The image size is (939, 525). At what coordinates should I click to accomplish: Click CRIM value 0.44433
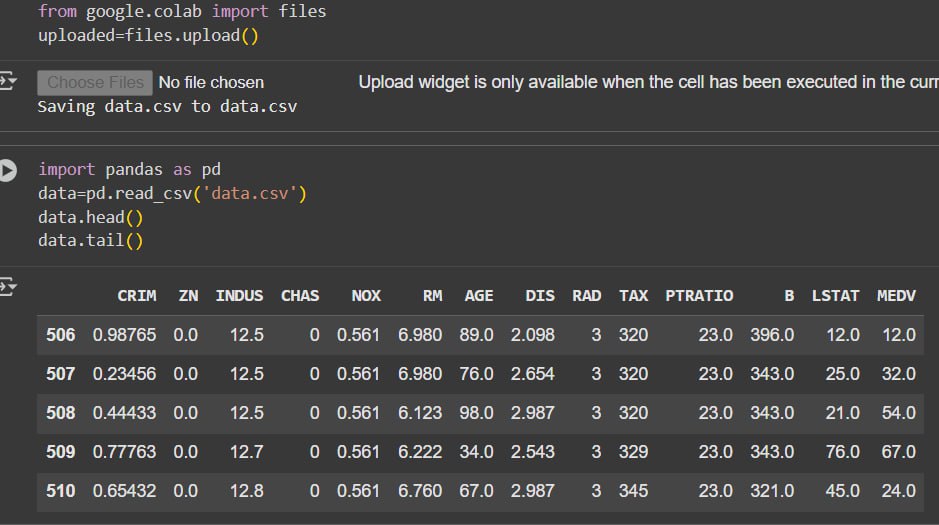[125, 413]
